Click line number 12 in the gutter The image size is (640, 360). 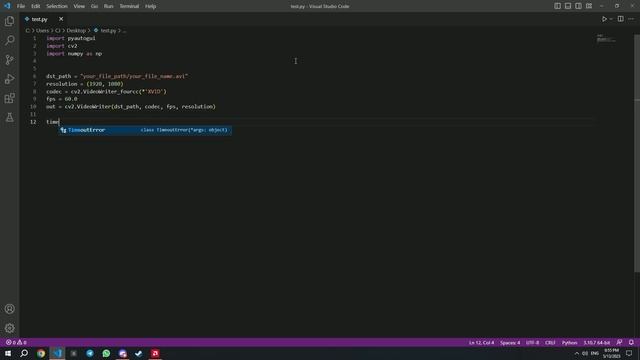tap(33, 122)
